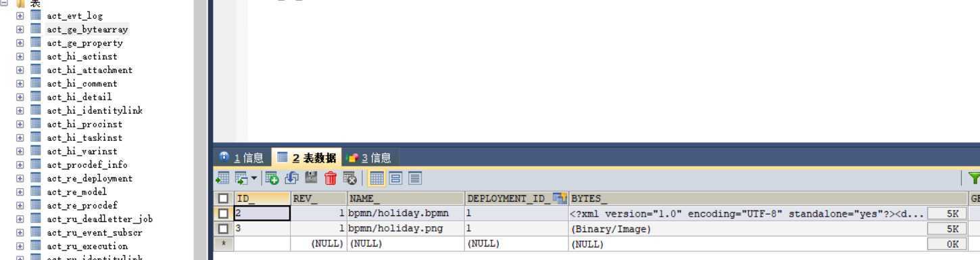This screenshot has height=260, width=980.
Task: Select the act_re_model table label
Action: pyautogui.click(x=76, y=192)
